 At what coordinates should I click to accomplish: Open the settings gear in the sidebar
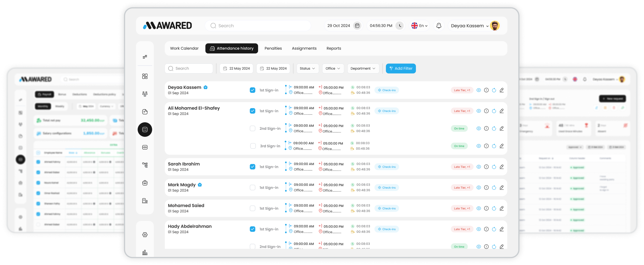(145, 235)
